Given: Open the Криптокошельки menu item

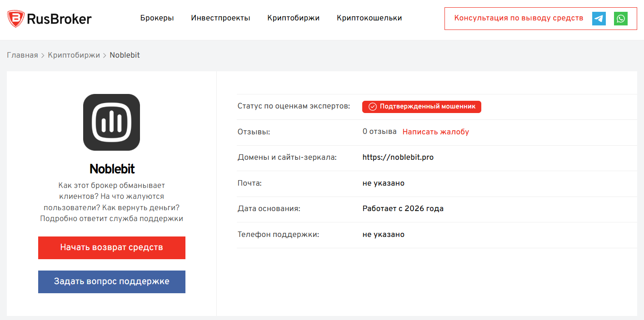Looking at the screenshot, I should coord(369,18).
